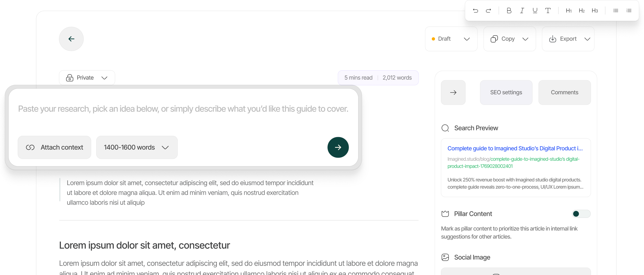The width and height of the screenshot is (644, 275).
Task: Click the blockquote Lorem ipsum paragraph
Action: click(x=190, y=192)
